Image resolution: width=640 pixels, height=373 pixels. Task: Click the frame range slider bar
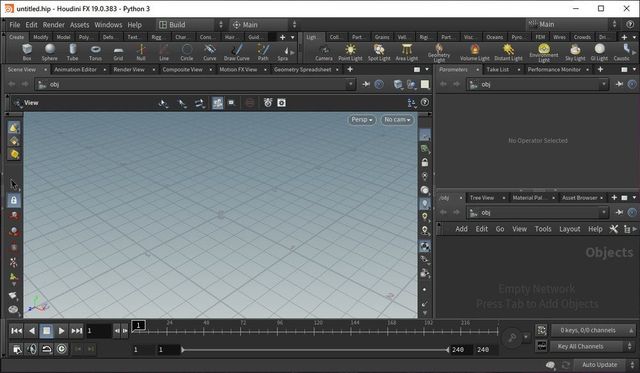point(315,350)
